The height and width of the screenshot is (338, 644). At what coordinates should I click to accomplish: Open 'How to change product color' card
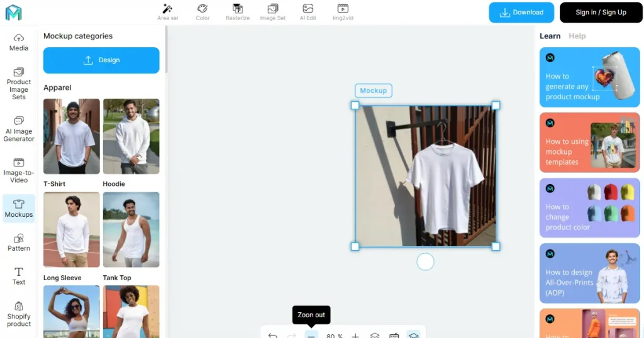click(x=590, y=207)
